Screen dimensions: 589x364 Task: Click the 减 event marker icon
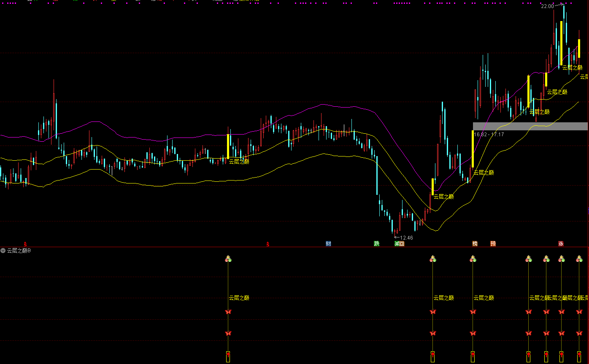click(397, 244)
